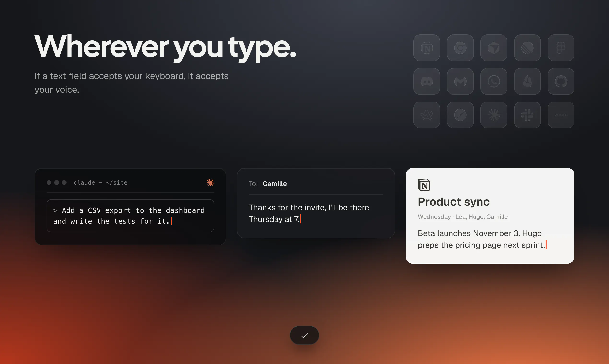
Task: Click the Claude starburst tile in the grid
Action: (x=494, y=115)
